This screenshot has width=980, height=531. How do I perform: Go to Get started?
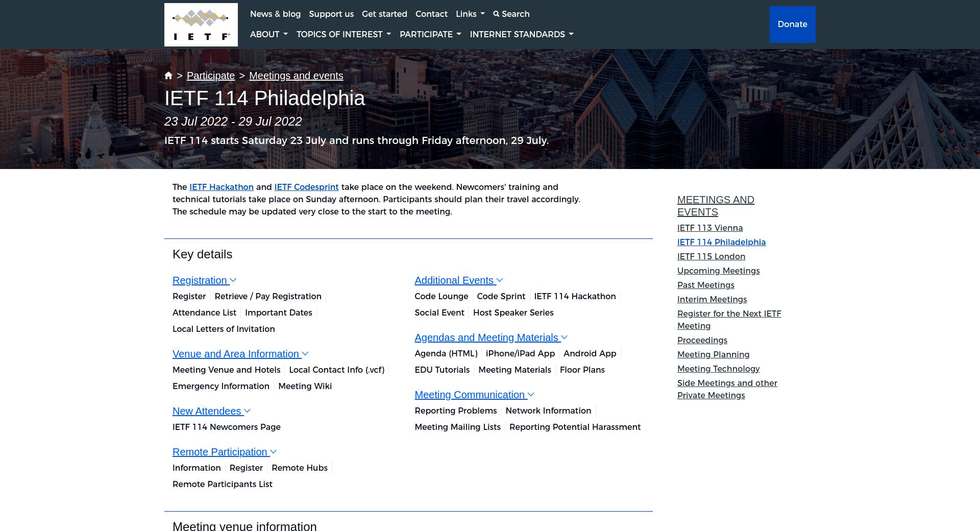tap(384, 14)
